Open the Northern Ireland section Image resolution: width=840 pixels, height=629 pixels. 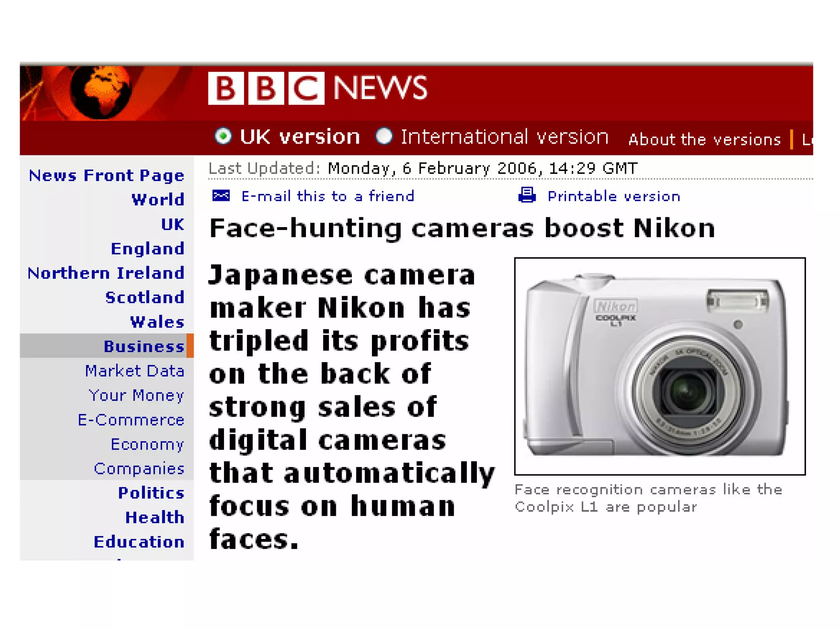[x=106, y=273]
